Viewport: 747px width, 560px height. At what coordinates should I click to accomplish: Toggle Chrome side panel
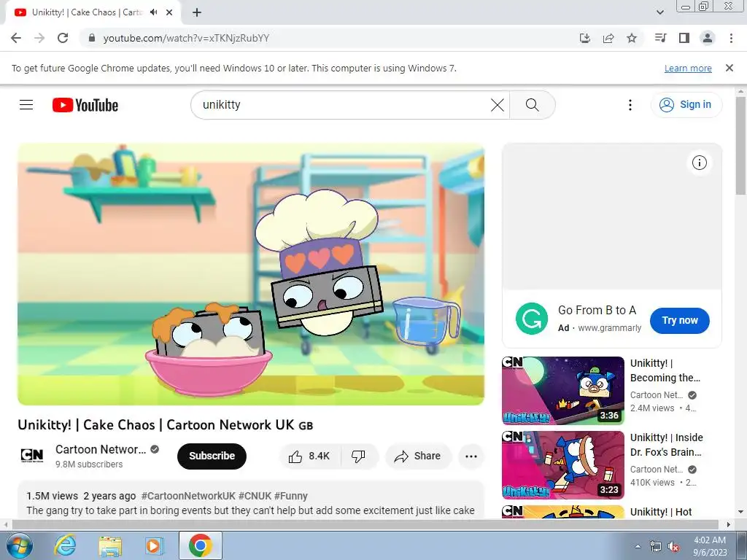click(684, 38)
